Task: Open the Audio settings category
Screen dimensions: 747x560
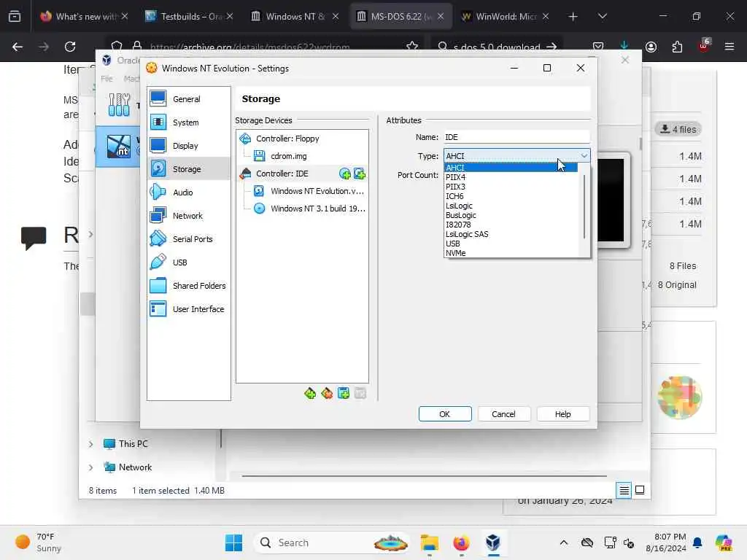Action: point(189,192)
